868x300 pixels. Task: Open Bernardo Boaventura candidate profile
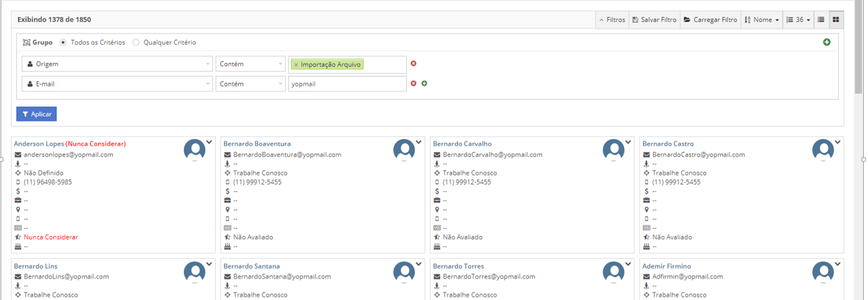(257, 144)
